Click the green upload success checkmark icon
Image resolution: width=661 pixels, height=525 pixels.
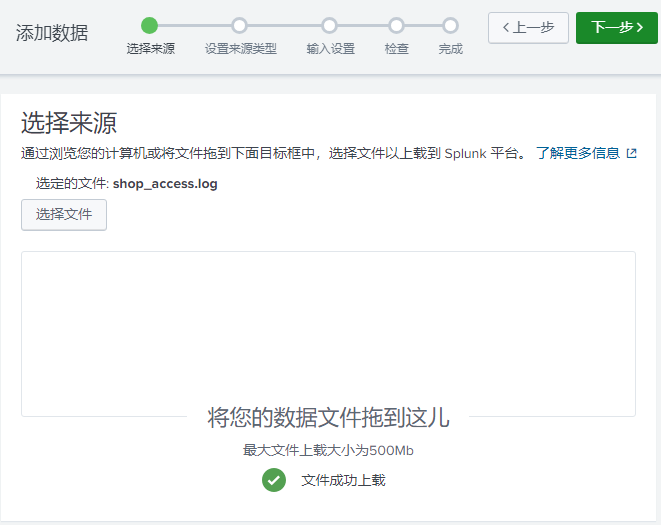[x=274, y=480]
